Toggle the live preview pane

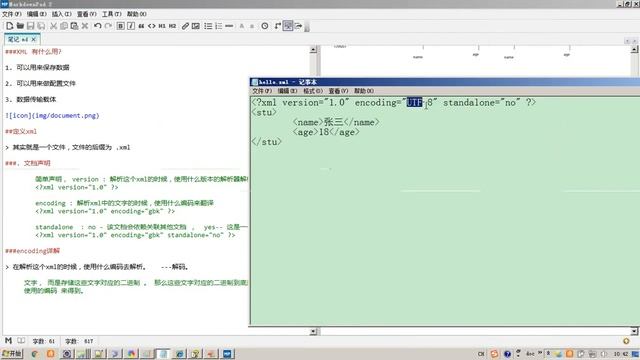pos(288,26)
